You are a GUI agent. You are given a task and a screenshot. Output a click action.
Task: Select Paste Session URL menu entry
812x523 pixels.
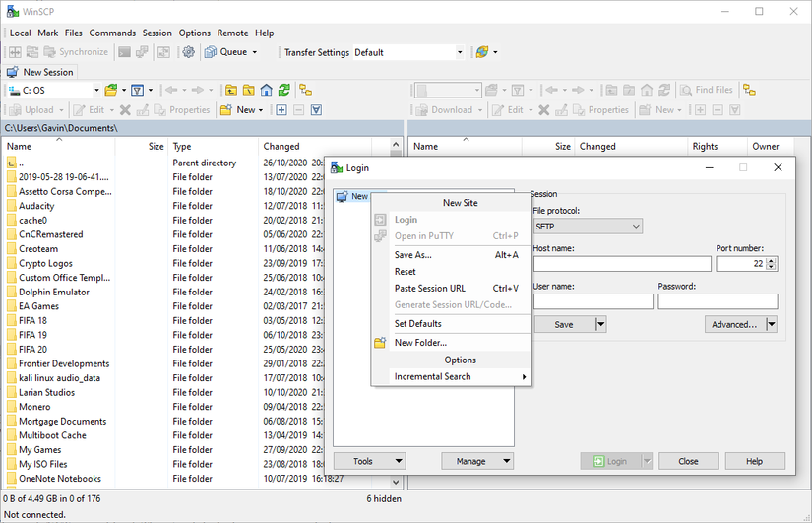[x=430, y=289]
